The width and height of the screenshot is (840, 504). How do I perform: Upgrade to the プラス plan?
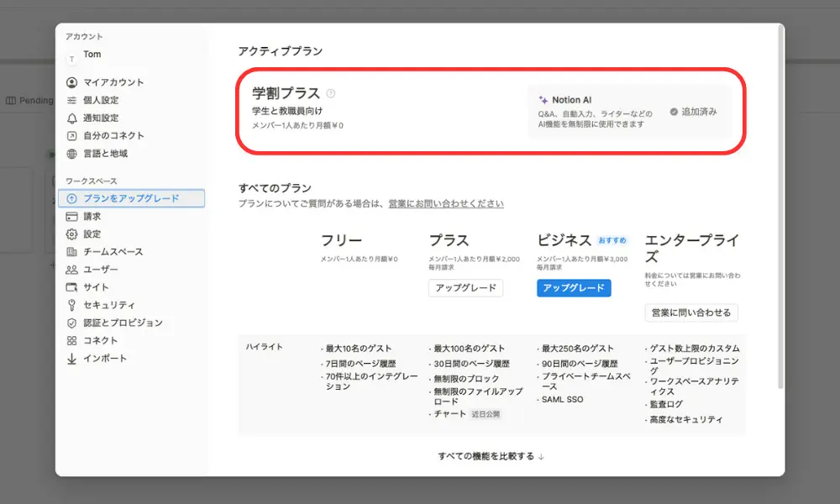tap(465, 288)
